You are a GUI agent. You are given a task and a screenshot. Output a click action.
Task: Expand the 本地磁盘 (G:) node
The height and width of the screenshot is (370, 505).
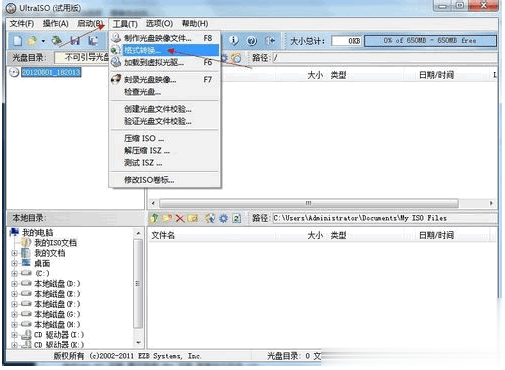click(x=14, y=314)
